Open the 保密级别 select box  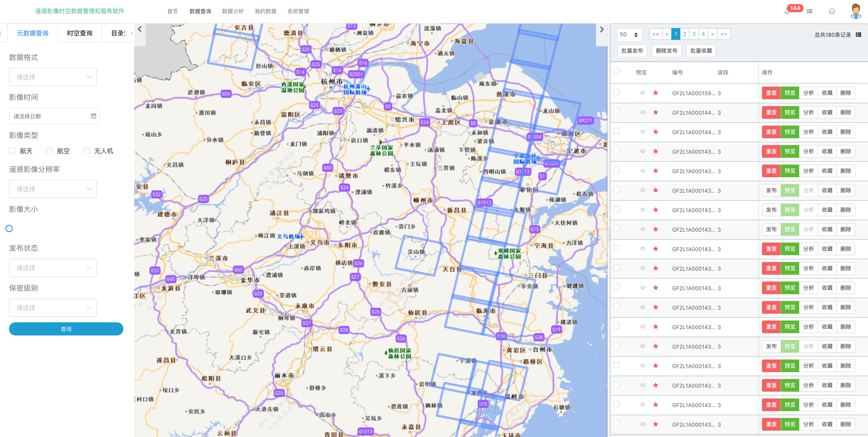point(53,308)
